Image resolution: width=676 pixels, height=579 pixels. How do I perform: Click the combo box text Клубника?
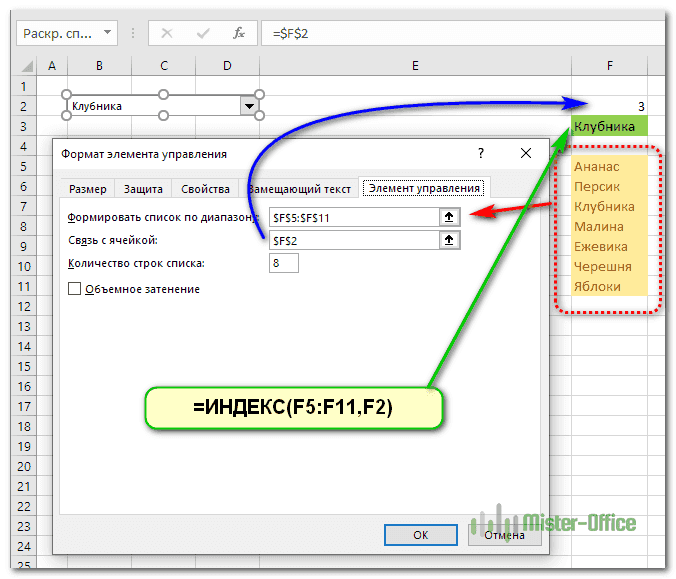tap(97, 106)
